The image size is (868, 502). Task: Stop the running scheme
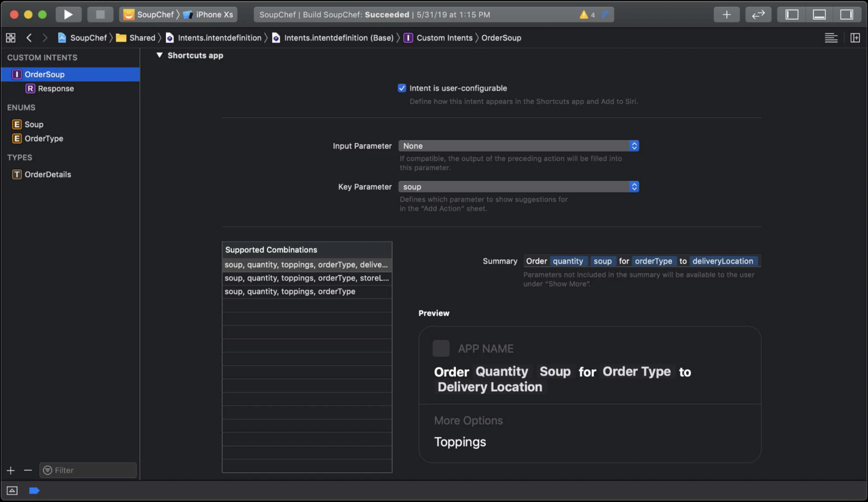pos(100,15)
